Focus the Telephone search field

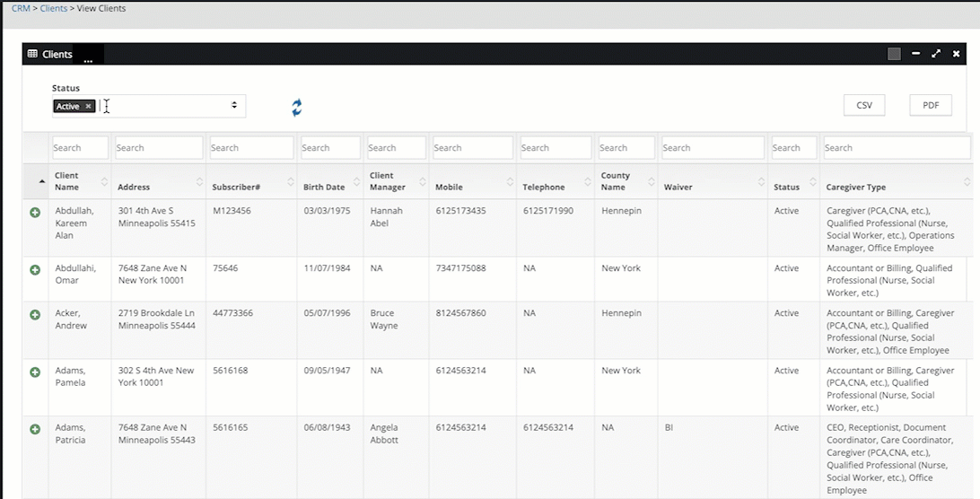556,147
